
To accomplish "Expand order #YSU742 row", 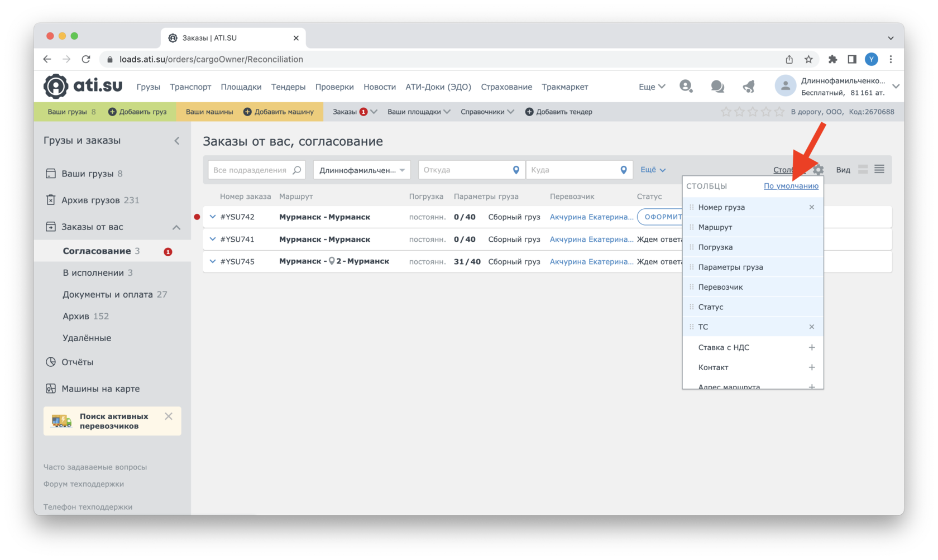I will (x=213, y=217).
